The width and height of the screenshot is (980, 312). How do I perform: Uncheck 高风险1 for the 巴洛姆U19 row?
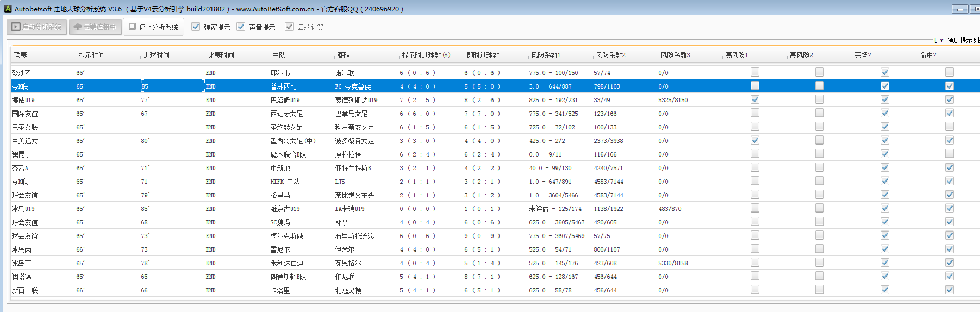click(x=755, y=99)
